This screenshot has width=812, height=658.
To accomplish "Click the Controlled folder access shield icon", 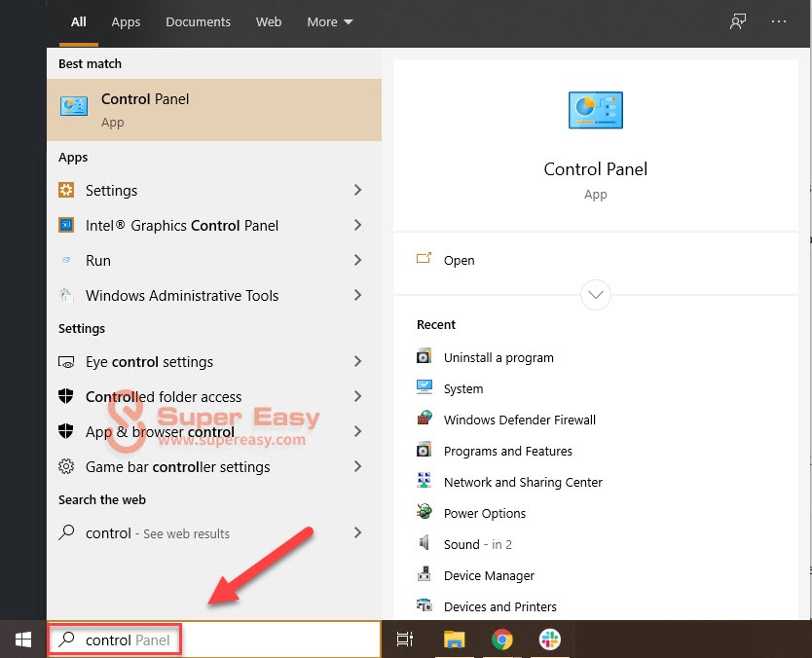I will [x=66, y=396].
